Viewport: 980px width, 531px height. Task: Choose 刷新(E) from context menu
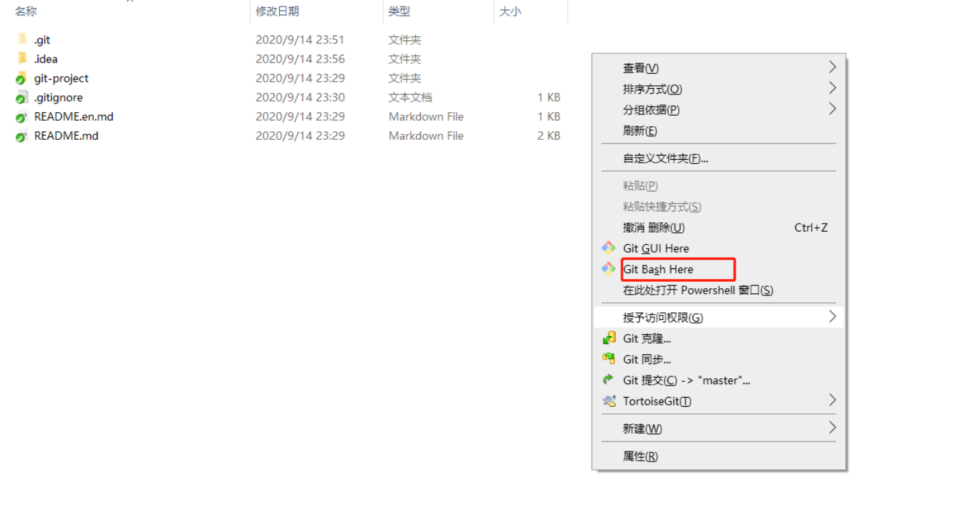640,131
